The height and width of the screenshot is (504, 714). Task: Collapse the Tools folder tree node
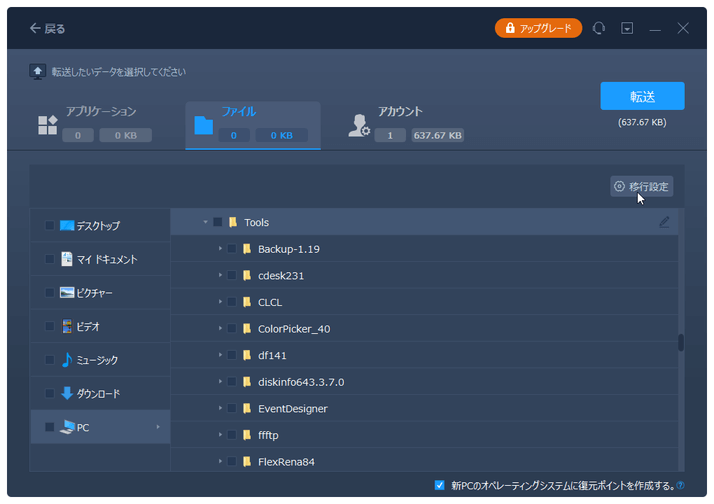pos(205,222)
